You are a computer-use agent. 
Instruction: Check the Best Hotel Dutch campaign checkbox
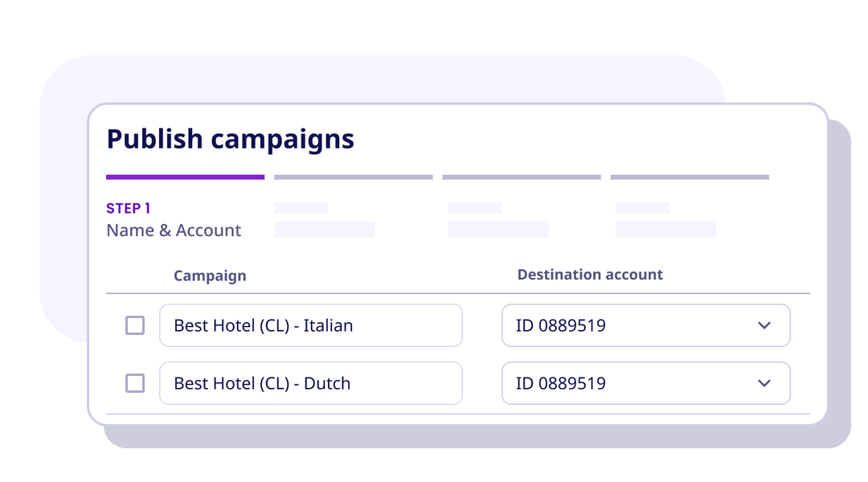tap(135, 383)
